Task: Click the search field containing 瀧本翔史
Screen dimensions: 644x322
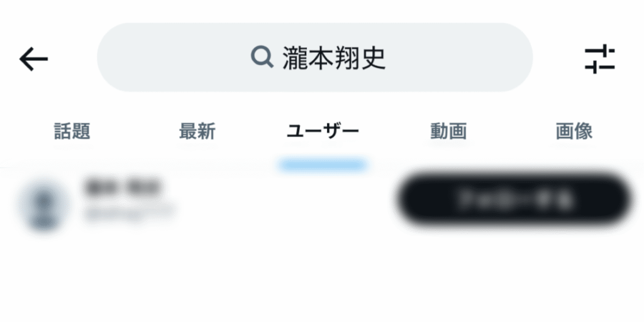Action: 315,57
